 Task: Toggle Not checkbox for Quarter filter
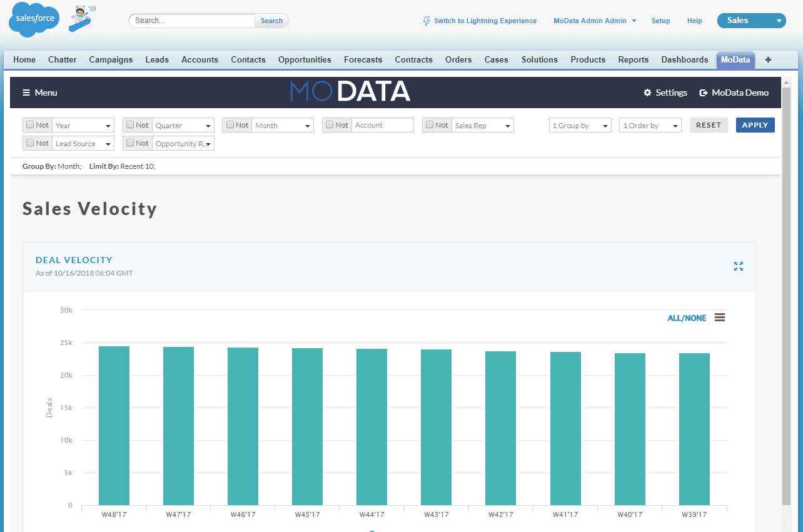click(x=129, y=124)
